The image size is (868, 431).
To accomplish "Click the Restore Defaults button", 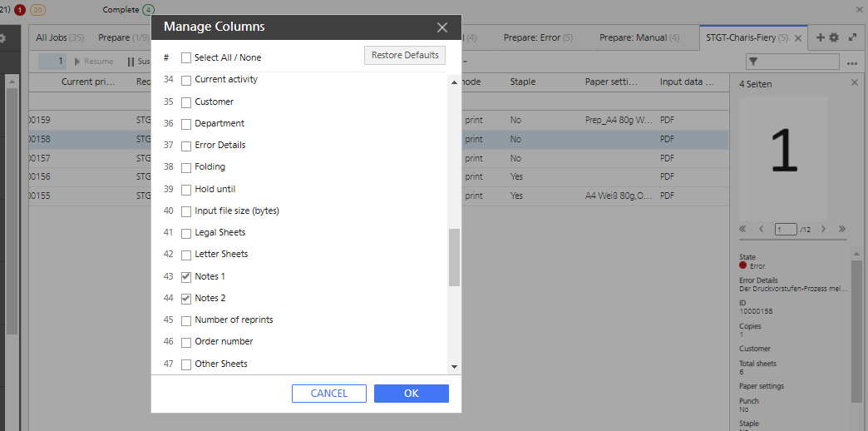I will pyautogui.click(x=404, y=55).
